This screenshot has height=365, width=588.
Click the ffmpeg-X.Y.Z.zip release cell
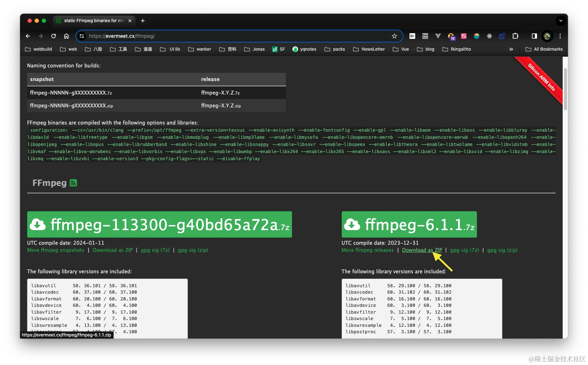(242, 106)
